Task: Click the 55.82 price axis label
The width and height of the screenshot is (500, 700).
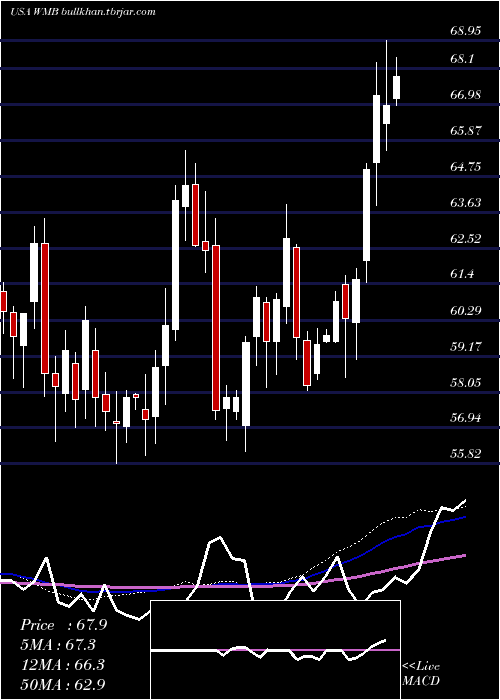Action: pyautogui.click(x=466, y=454)
